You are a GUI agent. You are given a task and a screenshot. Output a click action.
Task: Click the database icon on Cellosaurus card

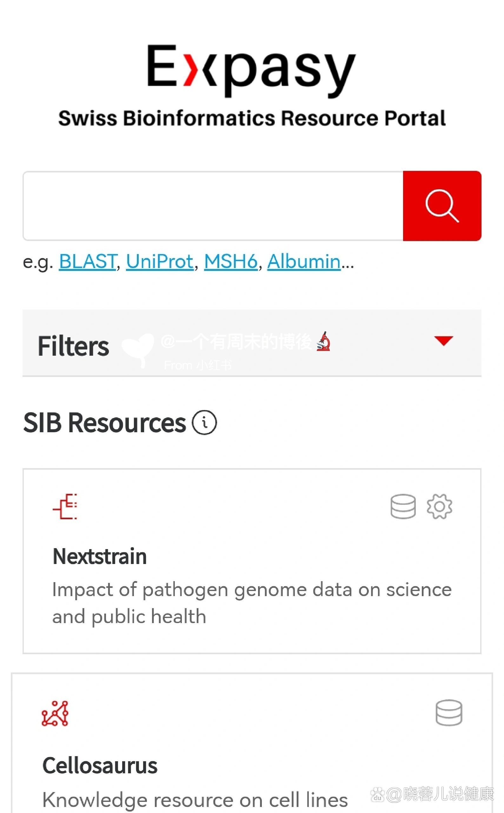[449, 713]
